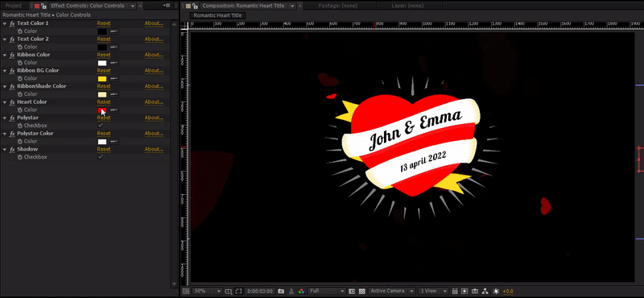Viewport: 644px width, 298px height.
Task: Collapse the Shadow effect
Action: point(5,149)
